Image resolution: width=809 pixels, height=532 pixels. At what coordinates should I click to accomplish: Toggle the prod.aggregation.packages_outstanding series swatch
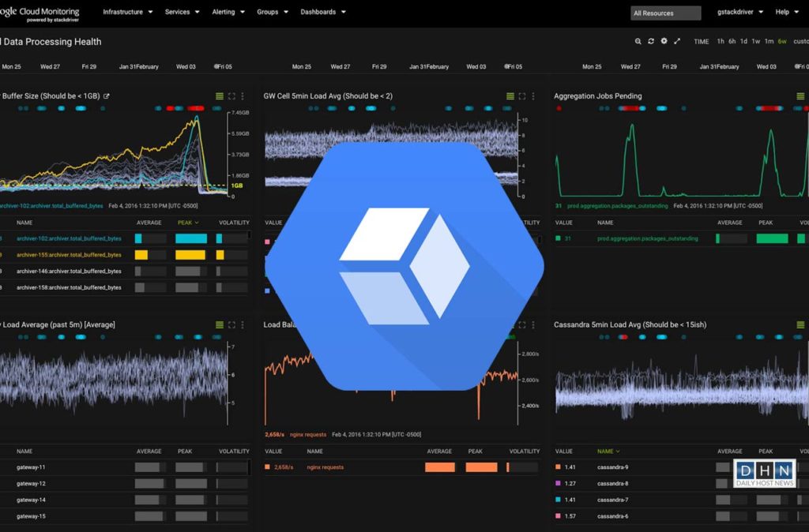click(557, 237)
